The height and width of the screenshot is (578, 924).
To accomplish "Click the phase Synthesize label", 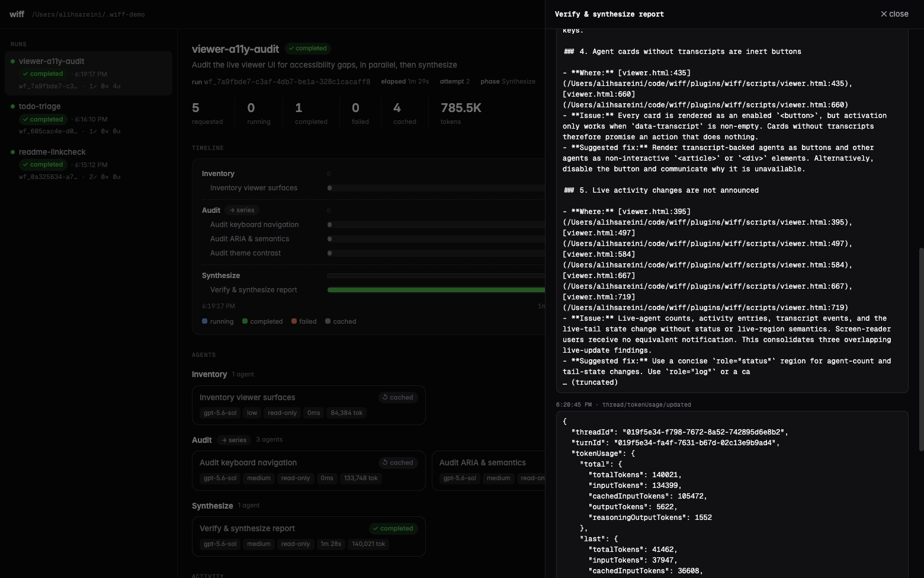I will [x=508, y=82].
